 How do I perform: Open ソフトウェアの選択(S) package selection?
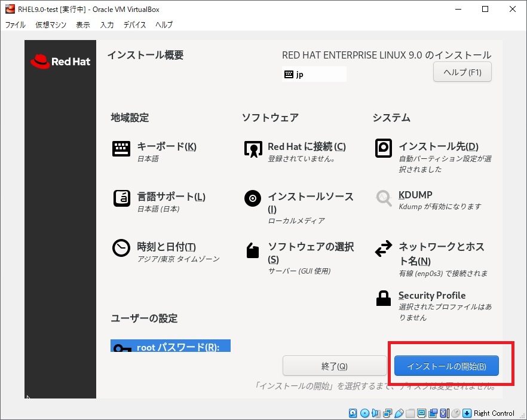pos(299,258)
